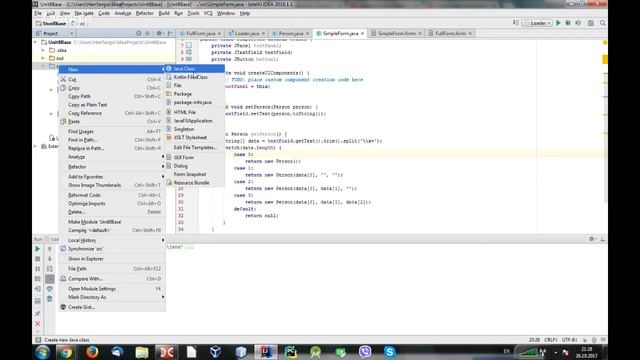Viewport: 640px width, 360px height.
Task: Click Collapse All icon in Project panel header
Action: [148, 33]
